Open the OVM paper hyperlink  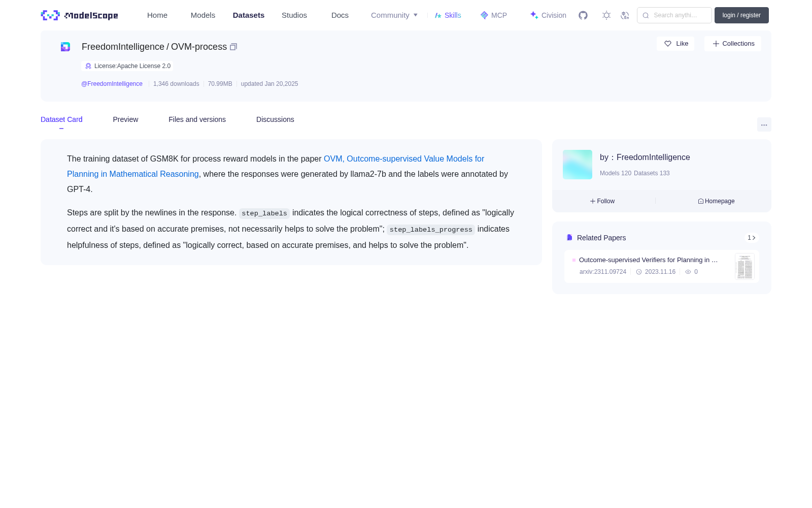[276, 166]
